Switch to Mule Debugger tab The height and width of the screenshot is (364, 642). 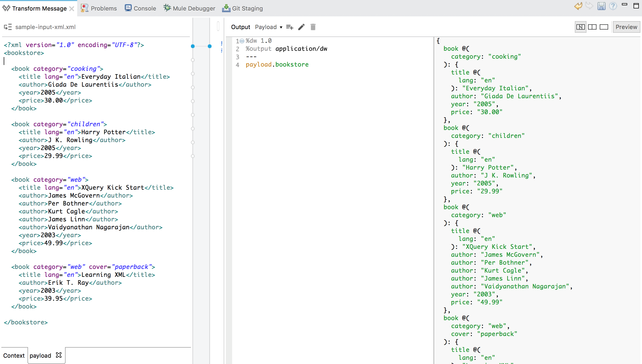click(x=189, y=8)
